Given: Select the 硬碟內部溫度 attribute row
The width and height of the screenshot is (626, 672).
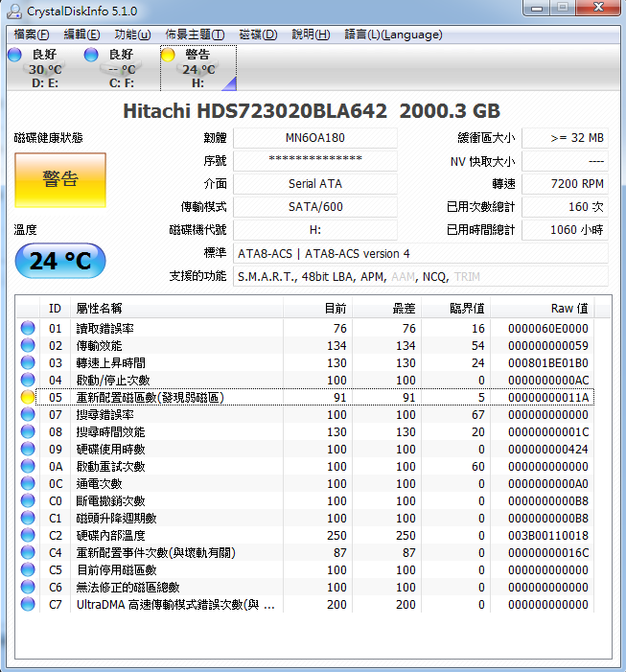Looking at the screenshot, I should 305,535.
